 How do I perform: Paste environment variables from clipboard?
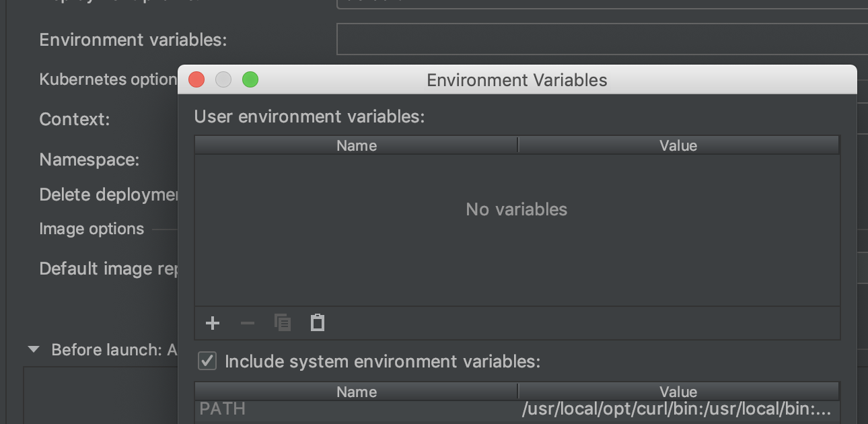316,323
